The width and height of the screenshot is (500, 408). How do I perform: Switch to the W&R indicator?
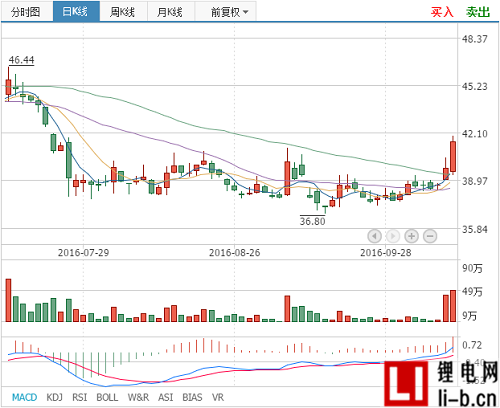click(x=138, y=397)
